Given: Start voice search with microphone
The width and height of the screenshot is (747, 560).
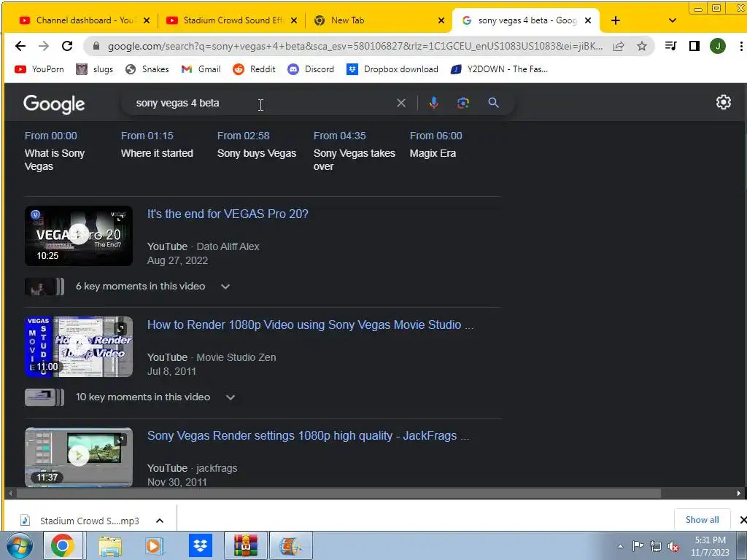Looking at the screenshot, I should click(433, 103).
